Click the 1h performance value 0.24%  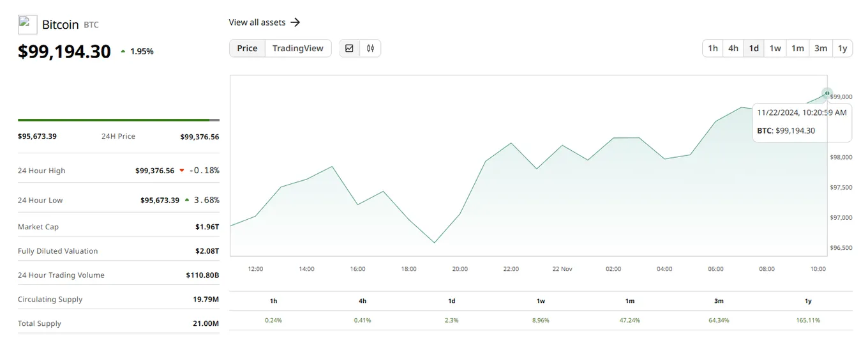273,320
